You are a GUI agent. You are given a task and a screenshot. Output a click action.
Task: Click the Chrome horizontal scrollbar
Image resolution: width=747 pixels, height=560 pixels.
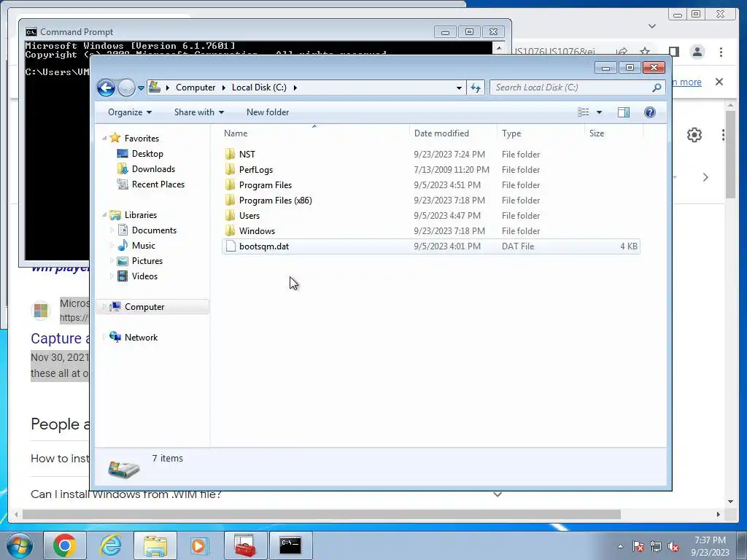[322, 515]
